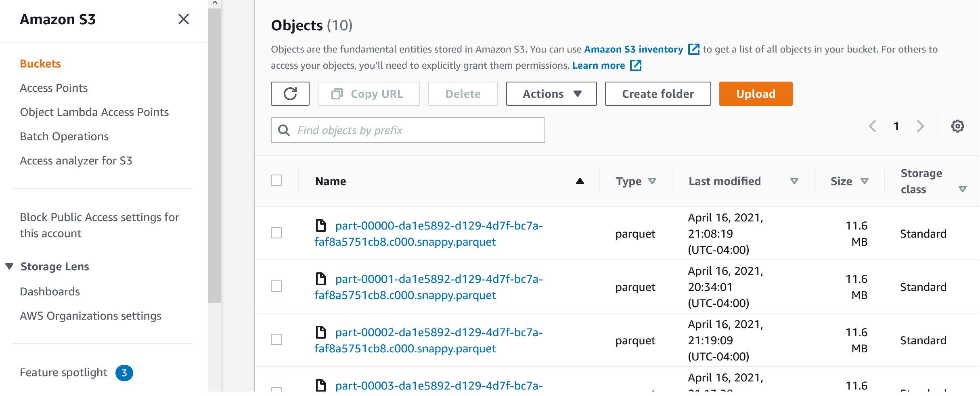Click file icon of part-00000 object
Image resolution: width=980 pixels, height=396 pixels.
click(x=321, y=225)
